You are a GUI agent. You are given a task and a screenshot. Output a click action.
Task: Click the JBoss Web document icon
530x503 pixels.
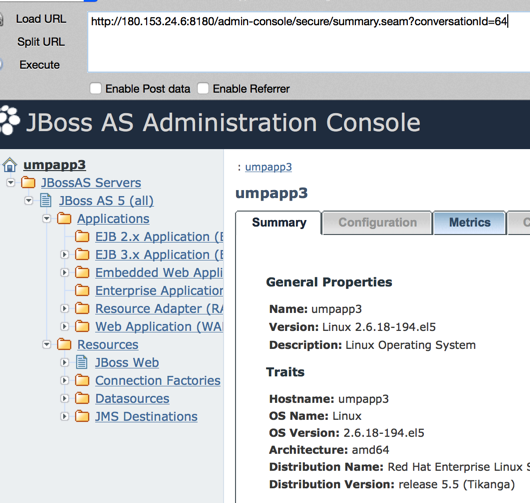click(81, 362)
